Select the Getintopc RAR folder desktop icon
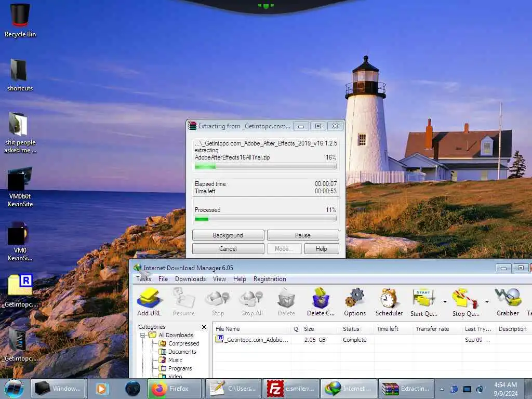Screen dimensions: 532x399 (20, 290)
